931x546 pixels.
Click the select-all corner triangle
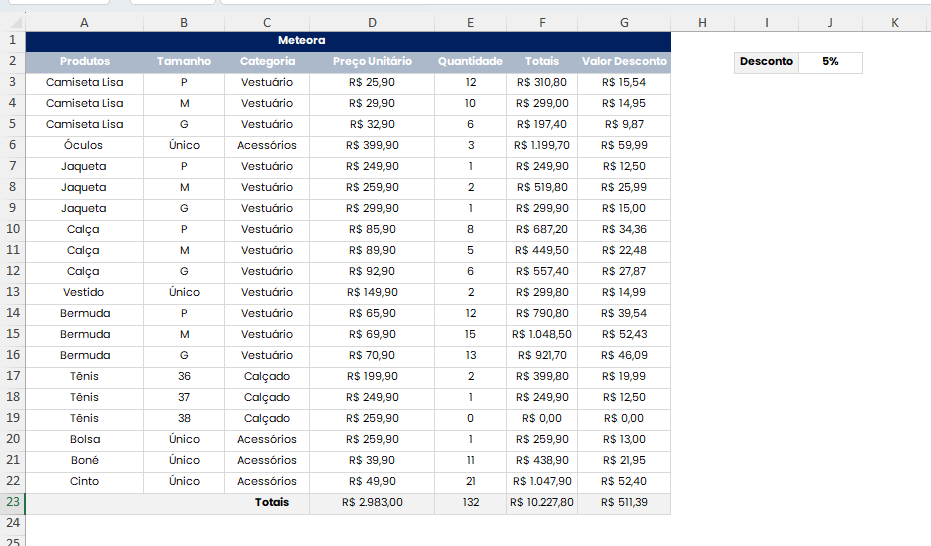point(15,23)
